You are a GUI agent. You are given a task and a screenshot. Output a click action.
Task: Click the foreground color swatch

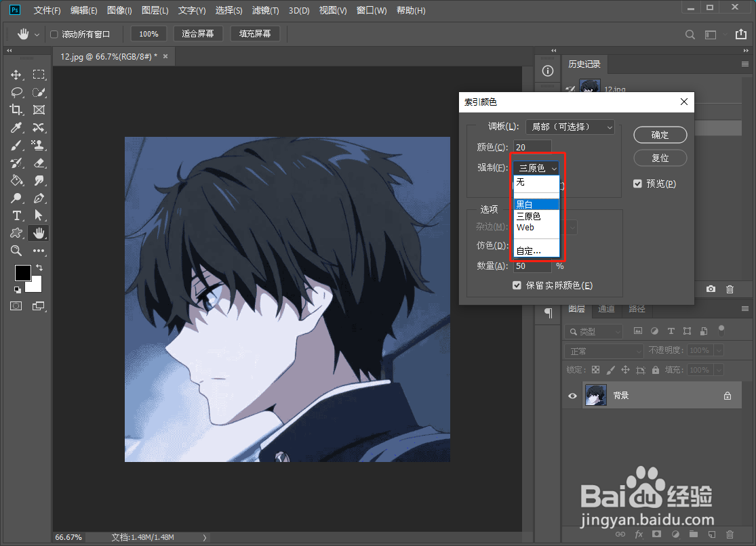[22, 273]
